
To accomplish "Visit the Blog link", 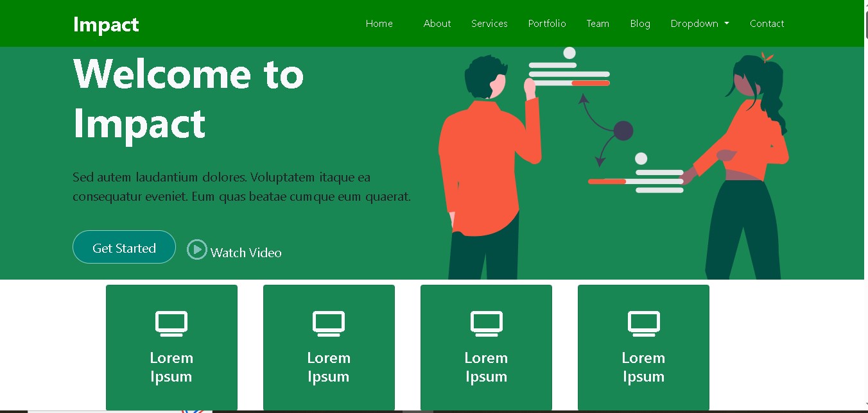I will tap(640, 24).
